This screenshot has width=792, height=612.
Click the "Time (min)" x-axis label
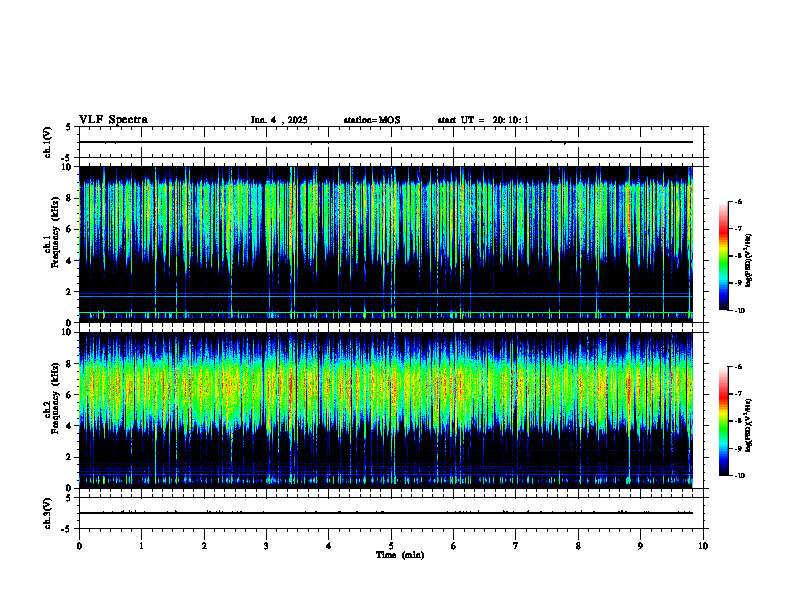400,555
